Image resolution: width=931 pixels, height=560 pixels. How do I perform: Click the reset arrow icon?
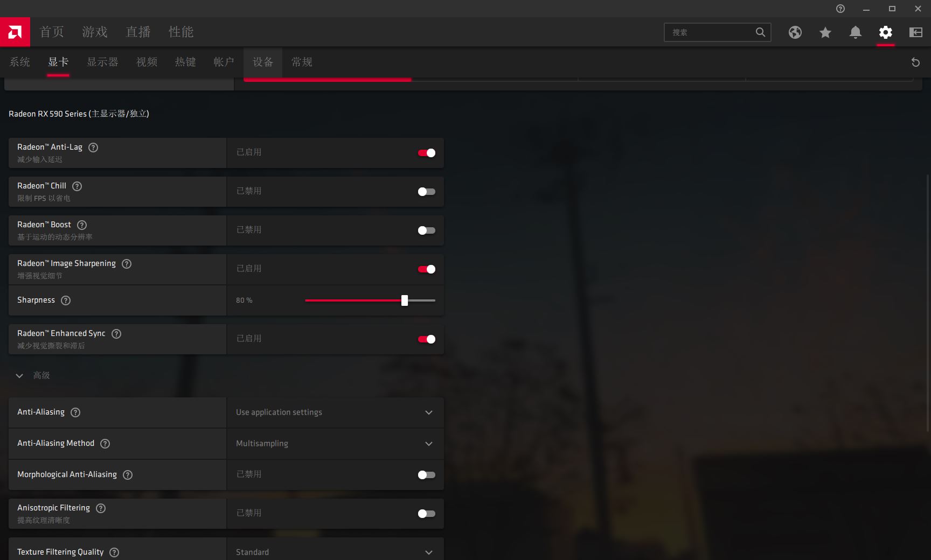915,62
